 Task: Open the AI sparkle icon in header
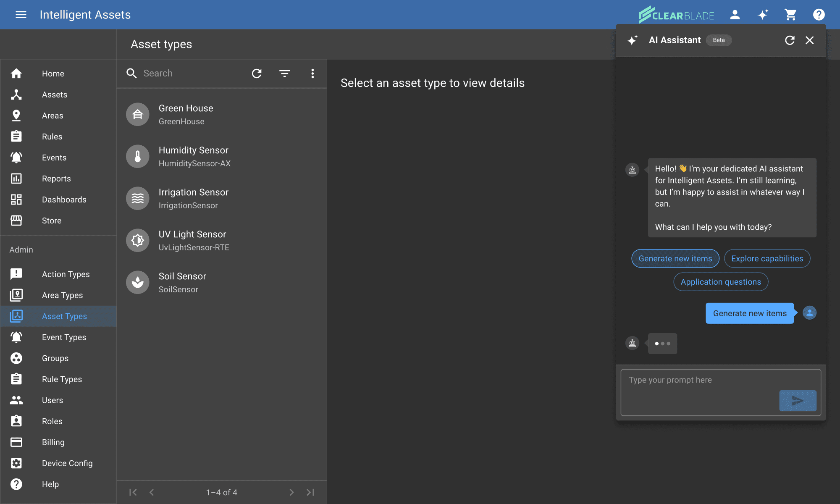pos(763,15)
